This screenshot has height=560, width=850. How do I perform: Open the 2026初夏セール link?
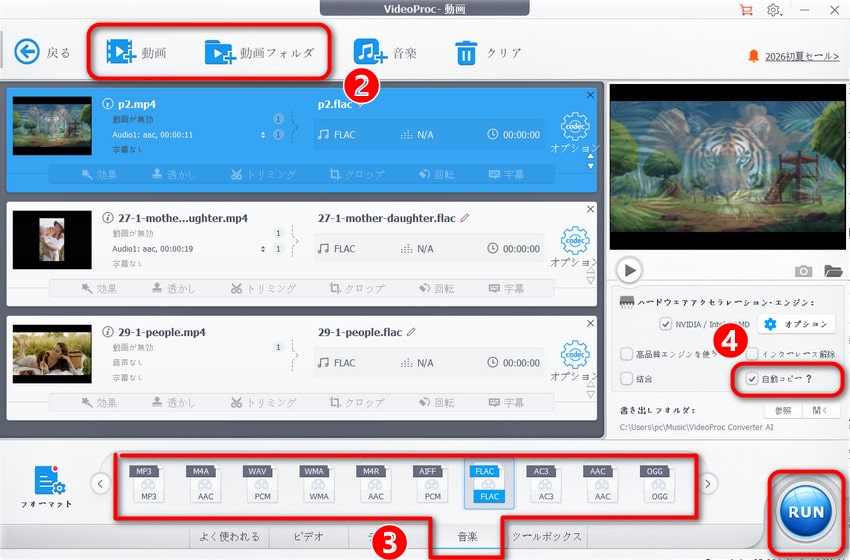pos(802,56)
